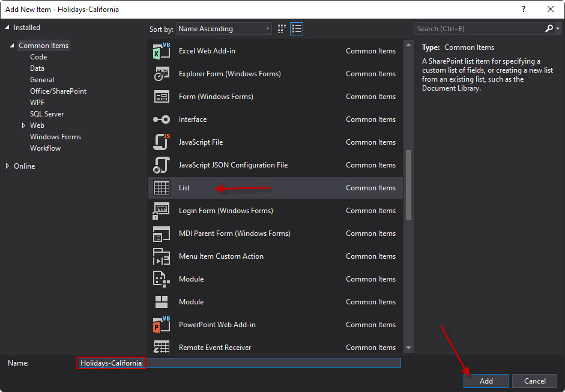Click the Login Form (Windows Forms) icon
Viewport: 565px width, 392px height.
[x=161, y=211]
